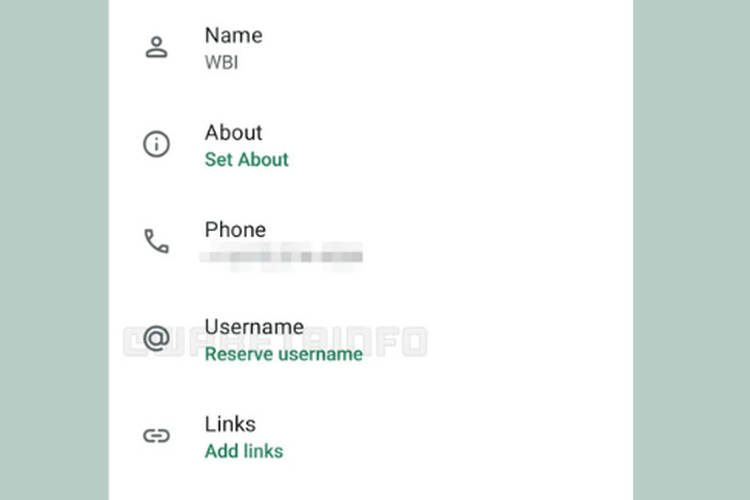The image size is (750, 500).
Task: Click the Add links link
Action: 244,451
